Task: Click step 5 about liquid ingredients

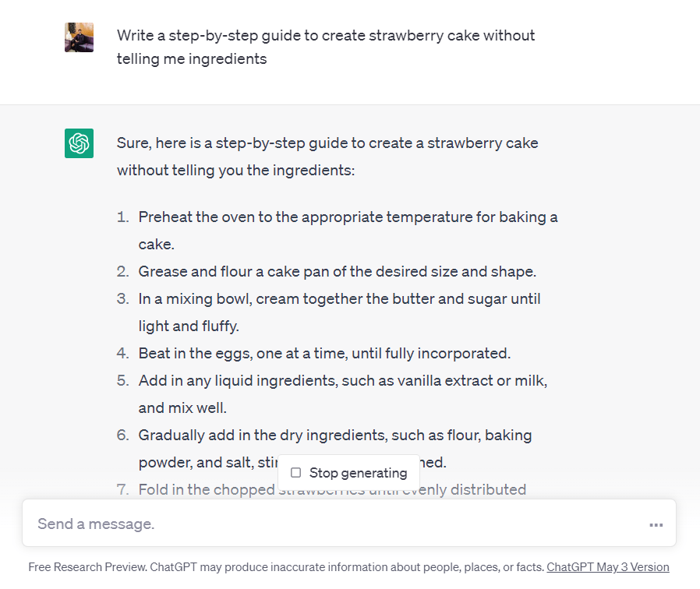Action: coord(343,393)
